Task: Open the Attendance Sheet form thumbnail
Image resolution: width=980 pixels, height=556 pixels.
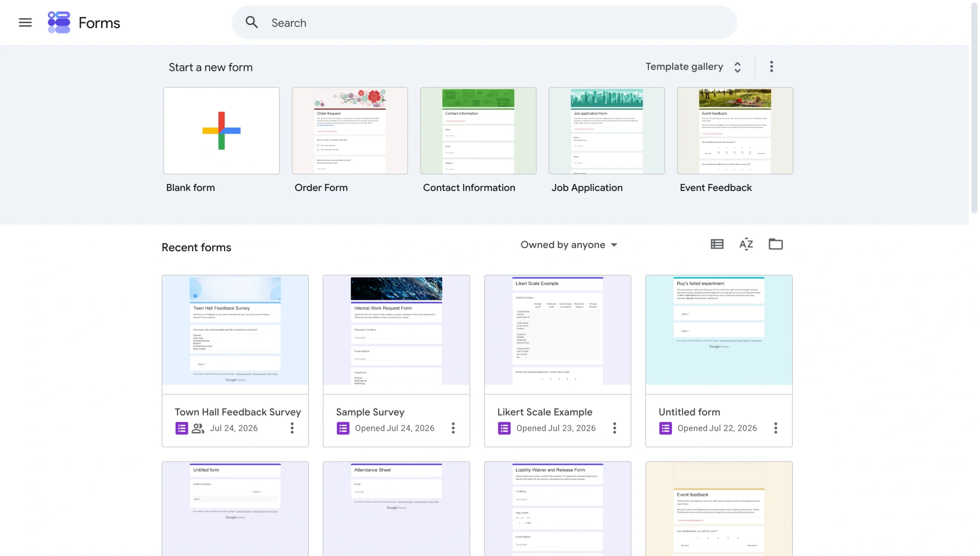Action: tap(396, 509)
